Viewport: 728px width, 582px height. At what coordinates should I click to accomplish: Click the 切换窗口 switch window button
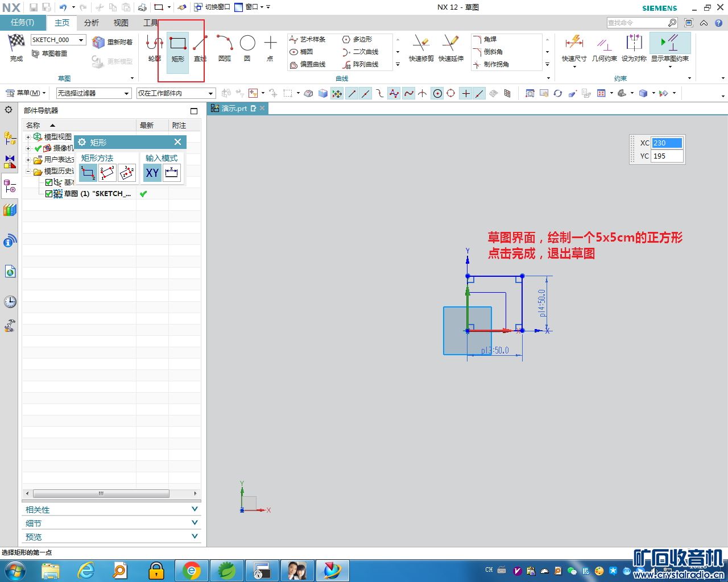(212, 7)
